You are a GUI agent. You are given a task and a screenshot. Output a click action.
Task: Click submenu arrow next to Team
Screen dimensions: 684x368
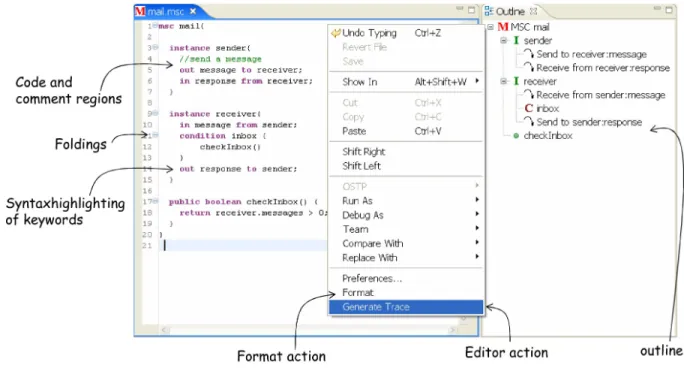477,228
